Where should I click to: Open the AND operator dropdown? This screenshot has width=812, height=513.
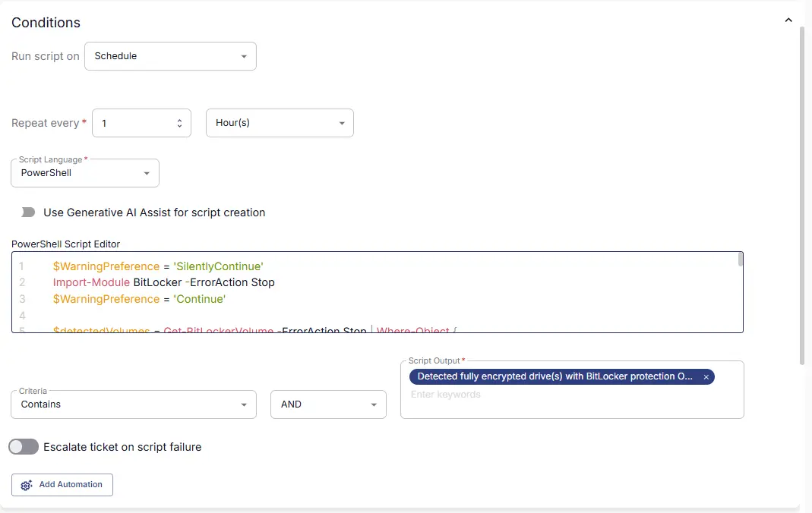pyautogui.click(x=328, y=404)
